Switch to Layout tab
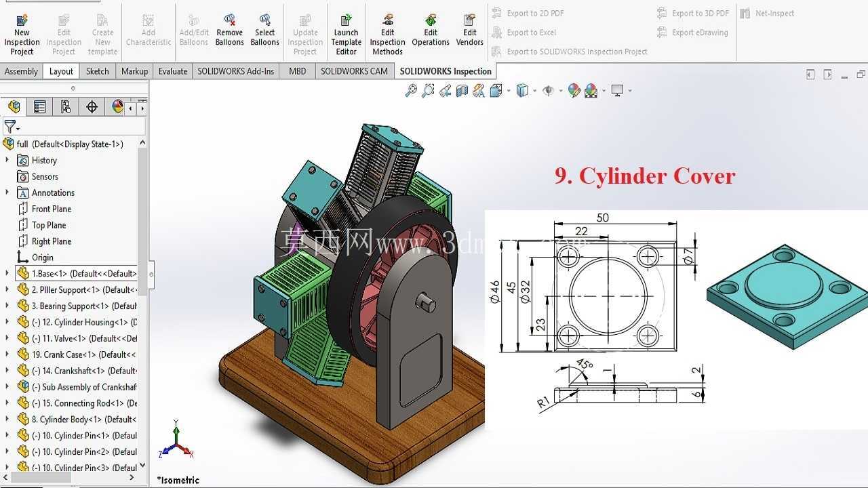 [61, 71]
